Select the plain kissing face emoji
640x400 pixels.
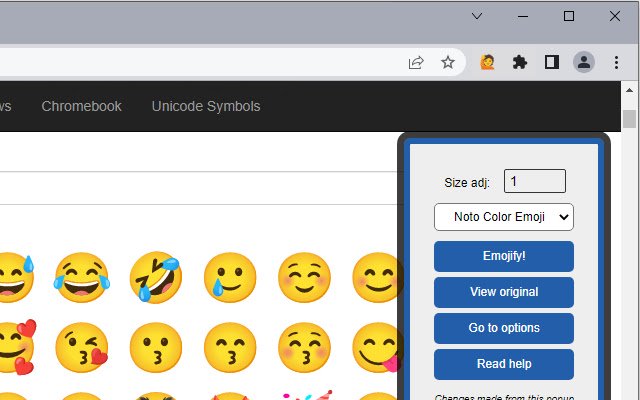point(156,347)
